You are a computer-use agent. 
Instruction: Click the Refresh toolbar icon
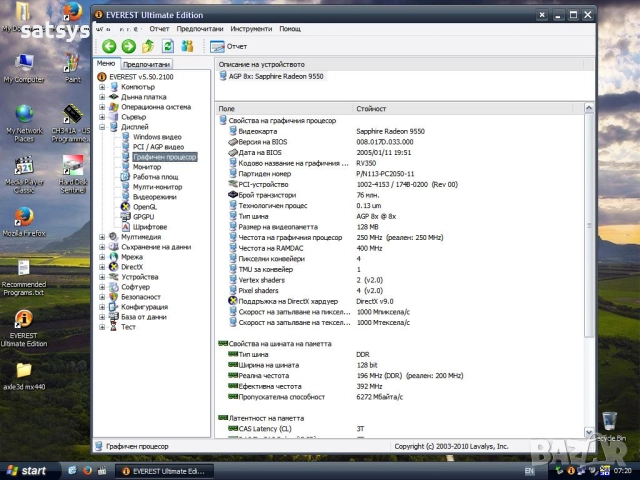(168, 46)
